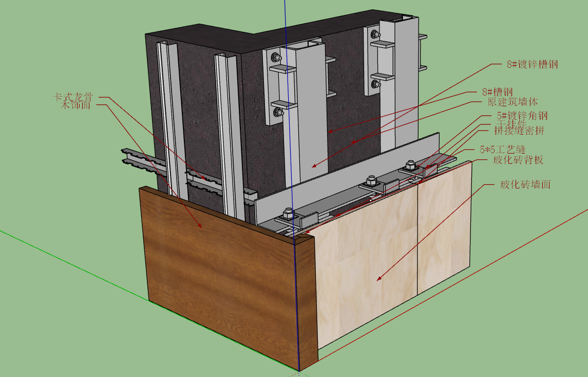Select the 玻化砖背板 label text
The width and height of the screenshot is (588, 377).
[x=518, y=160]
